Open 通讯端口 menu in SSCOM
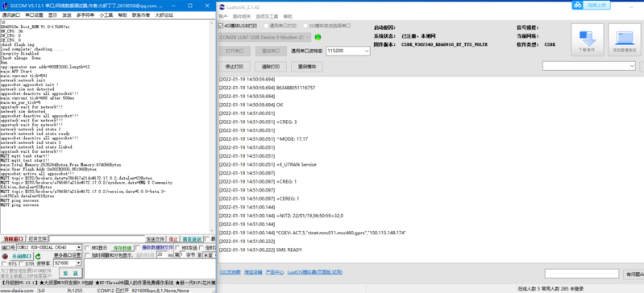Screen dimensions: 644x293 pos(11,14)
